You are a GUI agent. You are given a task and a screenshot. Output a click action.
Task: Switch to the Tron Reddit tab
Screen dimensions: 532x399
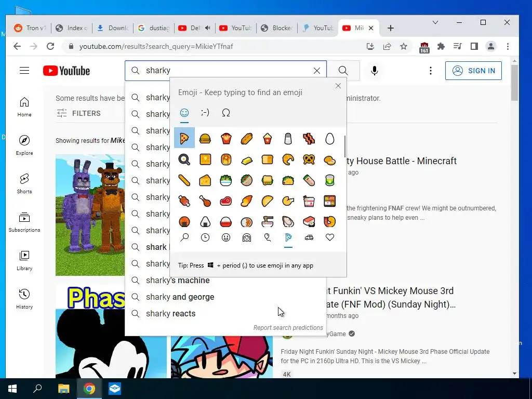pyautogui.click(x=30, y=28)
